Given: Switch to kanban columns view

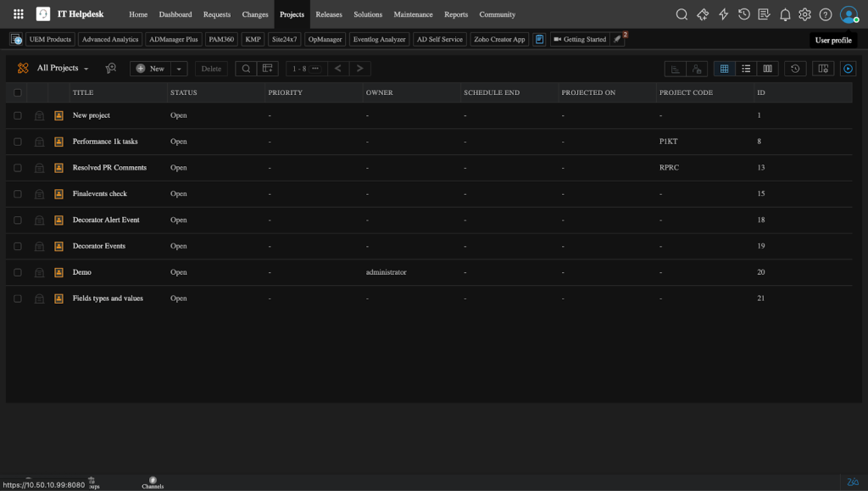Looking at the screenshot, I should (x=767, y=69).
